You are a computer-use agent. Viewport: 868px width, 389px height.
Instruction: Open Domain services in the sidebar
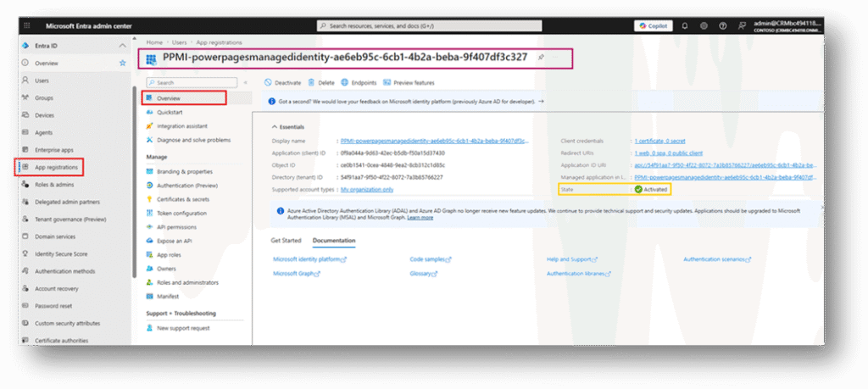[x=55, y=236]
